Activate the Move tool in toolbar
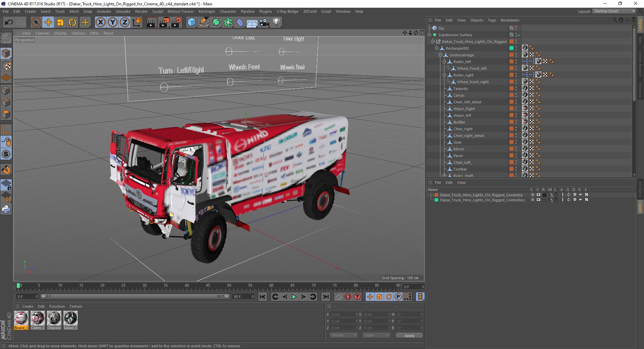The height and width of the screenshot is (349, 644). point(48,22)
